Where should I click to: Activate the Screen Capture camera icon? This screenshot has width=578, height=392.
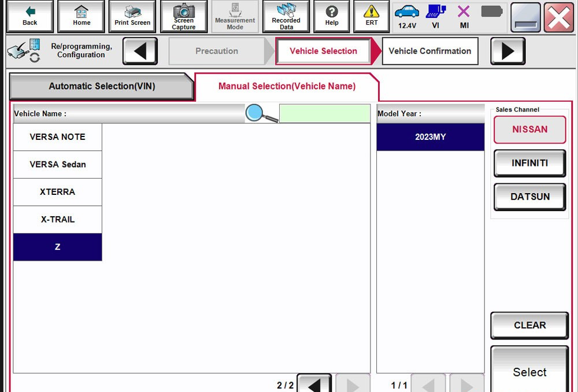coord(184,16)
